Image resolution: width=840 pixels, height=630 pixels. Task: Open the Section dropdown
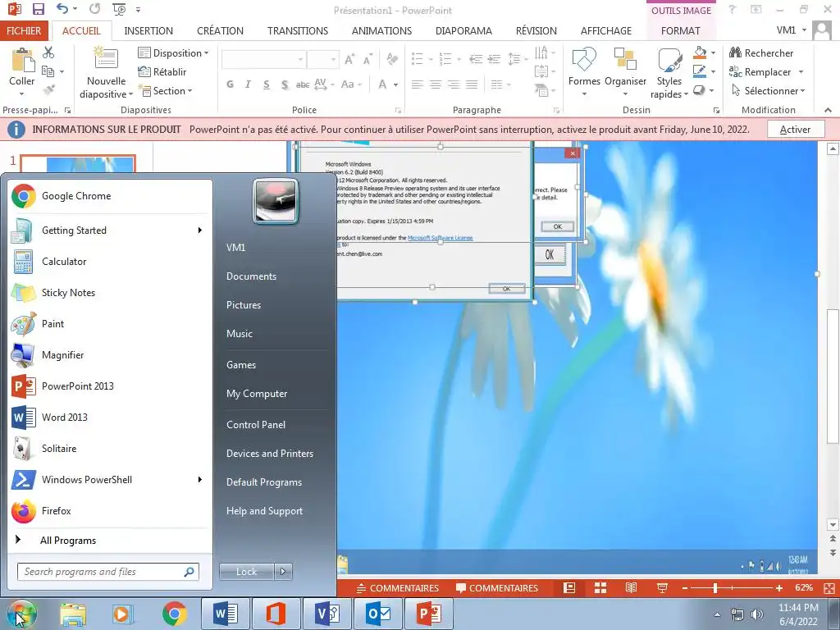(166, 90)
